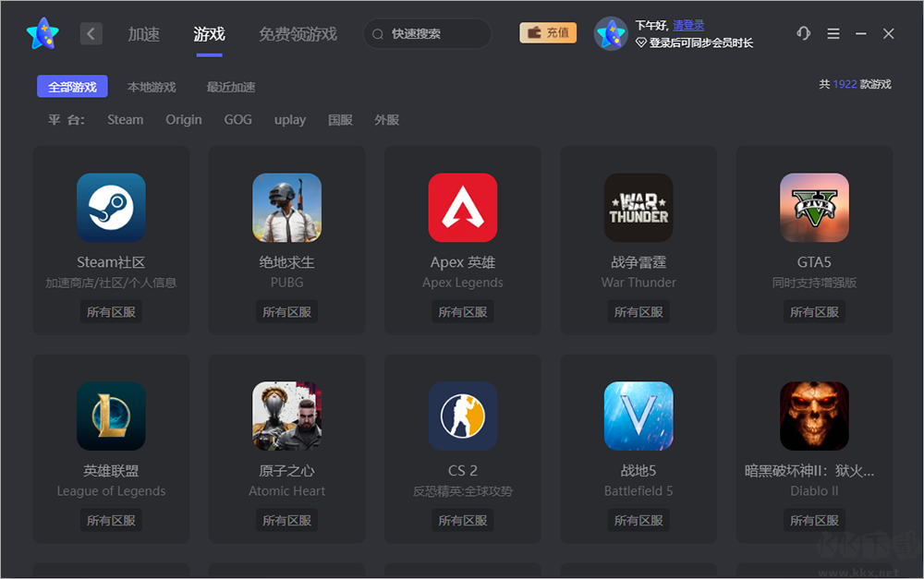Image resolution: width=924 pixels, height=579 pixels.
Task: Switch to the 游戏 tab
Action: (209, 34)
